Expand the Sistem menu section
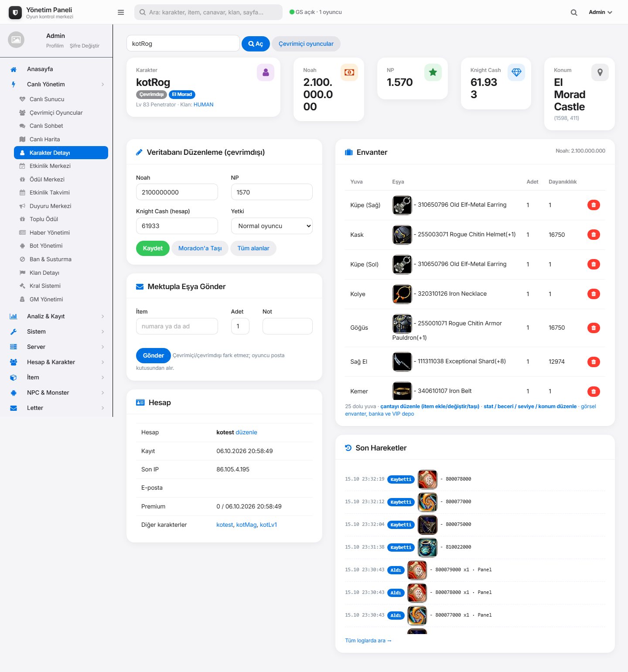 (57, 331)
